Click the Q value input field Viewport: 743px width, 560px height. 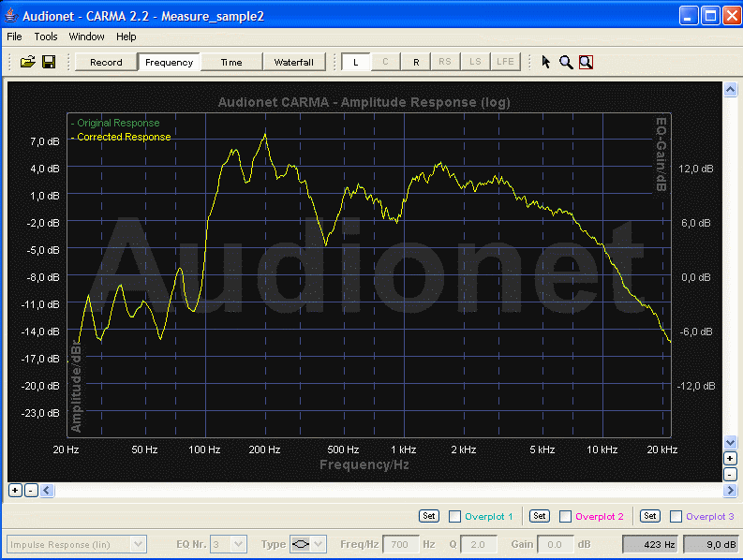click(479, 544)
